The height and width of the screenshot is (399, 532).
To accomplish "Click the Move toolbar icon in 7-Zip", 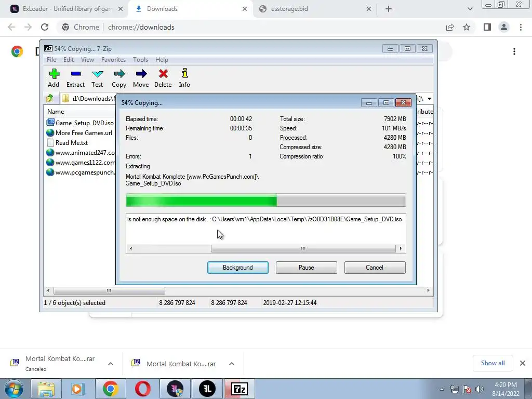I will click(141, 78).
